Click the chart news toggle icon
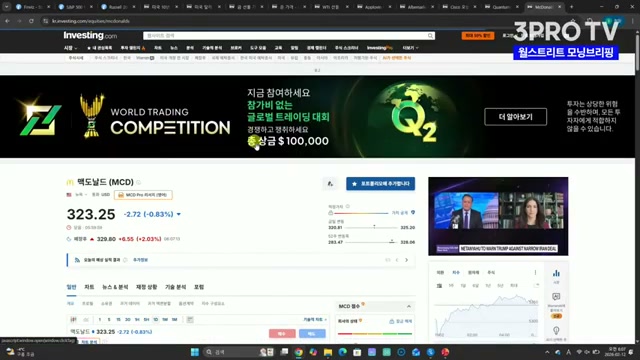Screen dimensions: 640x360 tap(190, 320)
